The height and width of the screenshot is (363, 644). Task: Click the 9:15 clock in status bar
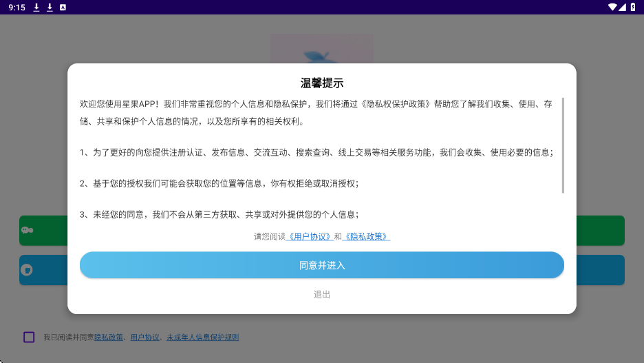[x=17, y=8]
